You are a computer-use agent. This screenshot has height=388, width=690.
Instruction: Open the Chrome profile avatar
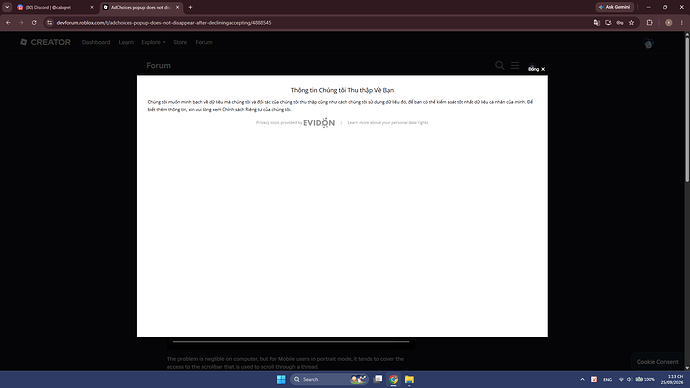pyautogui.click(x=668, y=23)
